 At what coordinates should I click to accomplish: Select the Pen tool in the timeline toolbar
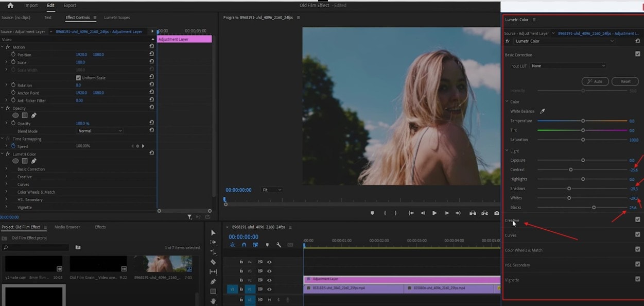coord(214,282)
